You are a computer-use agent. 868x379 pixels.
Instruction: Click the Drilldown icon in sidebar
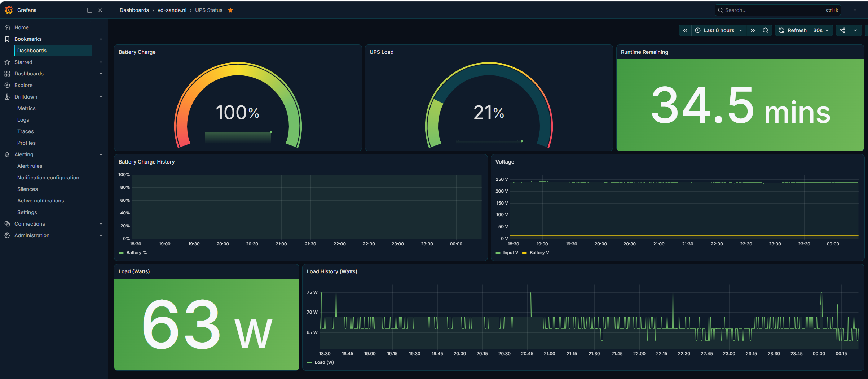7,97
